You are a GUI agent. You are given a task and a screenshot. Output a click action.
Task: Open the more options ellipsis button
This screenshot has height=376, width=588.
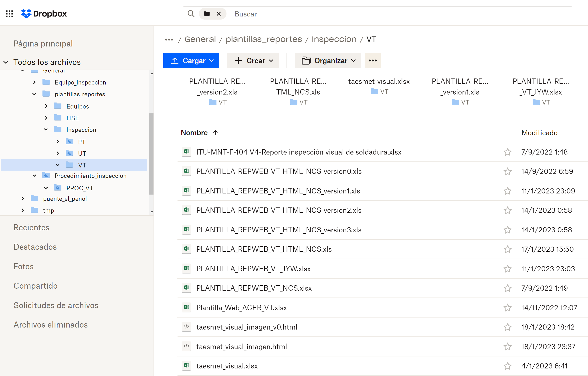pyautogui.click(x=373, y=60)
